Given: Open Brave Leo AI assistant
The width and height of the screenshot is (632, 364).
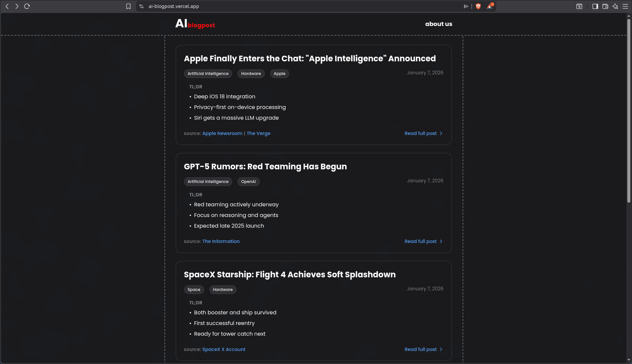Looking at the screenshot, I should click(615, 6).
